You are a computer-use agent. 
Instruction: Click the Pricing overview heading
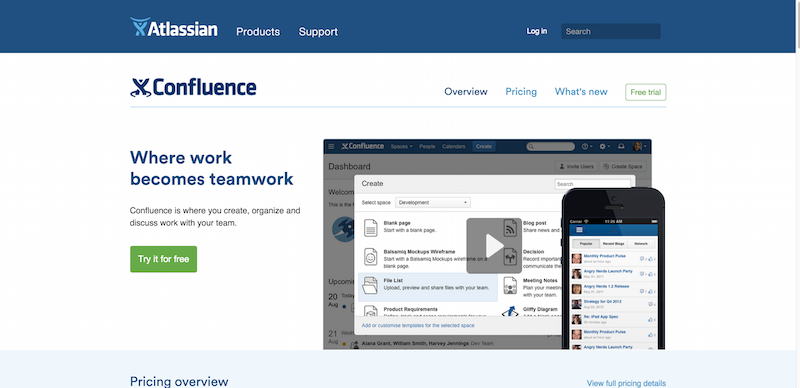(x=179, y=382)
